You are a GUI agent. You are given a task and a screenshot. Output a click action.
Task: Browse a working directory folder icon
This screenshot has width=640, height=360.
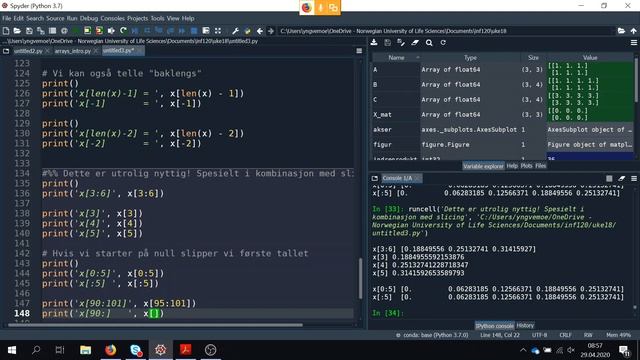point(621,31)
